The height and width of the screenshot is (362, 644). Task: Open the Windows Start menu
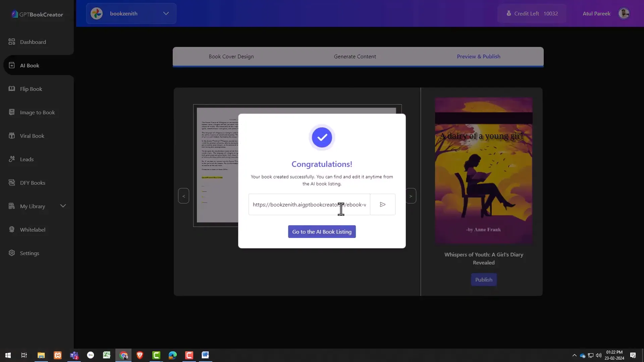(x=8, y=355)
